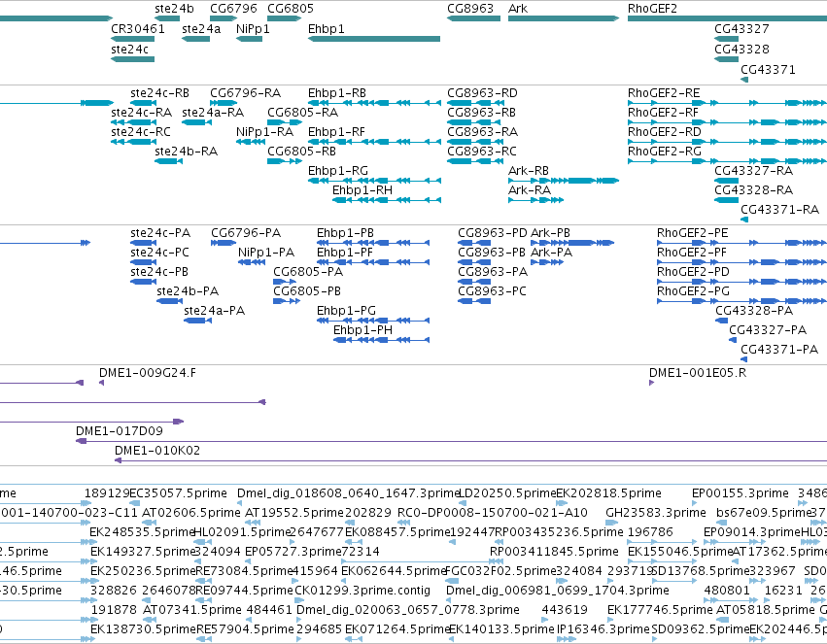Click BAC clone DME1-017D09
Screen dimensions: 827x644
(452, 441)
